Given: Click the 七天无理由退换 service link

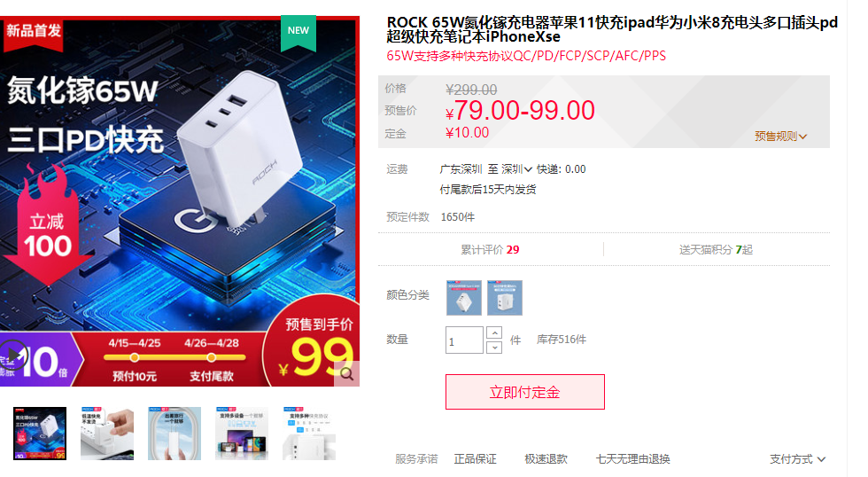Looking at the screenshot, I should [632, 458].
